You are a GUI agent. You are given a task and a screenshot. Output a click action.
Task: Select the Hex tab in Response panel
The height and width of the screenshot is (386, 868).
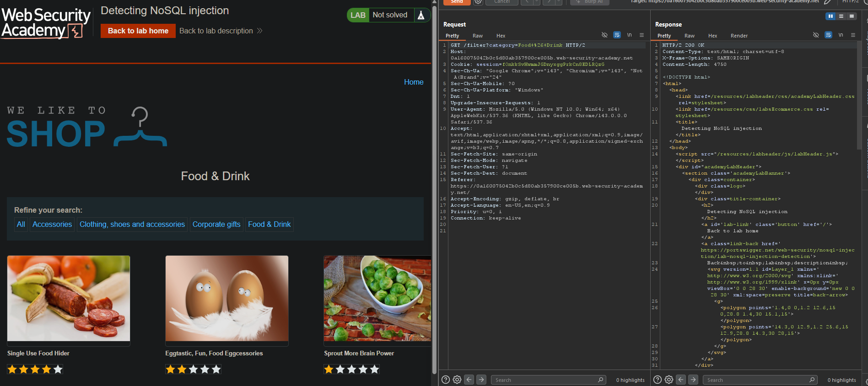coord(713,36)
